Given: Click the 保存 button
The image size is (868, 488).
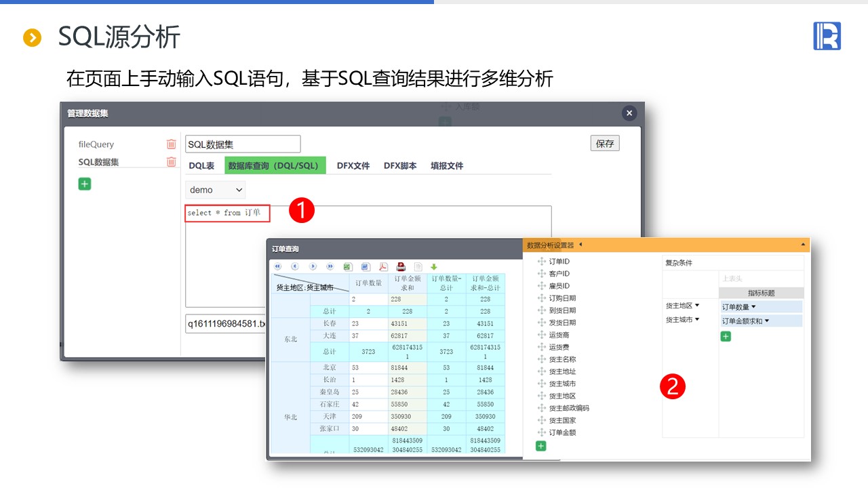Looking at the screenshot, I should (x=604, y=144).
